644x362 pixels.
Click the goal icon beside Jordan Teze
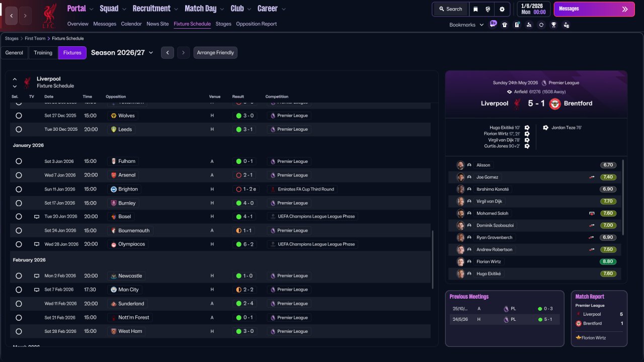click(545, 128)
